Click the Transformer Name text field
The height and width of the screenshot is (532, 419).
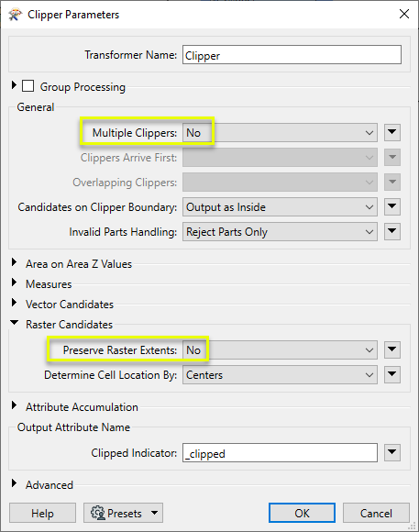pos(292,55)
